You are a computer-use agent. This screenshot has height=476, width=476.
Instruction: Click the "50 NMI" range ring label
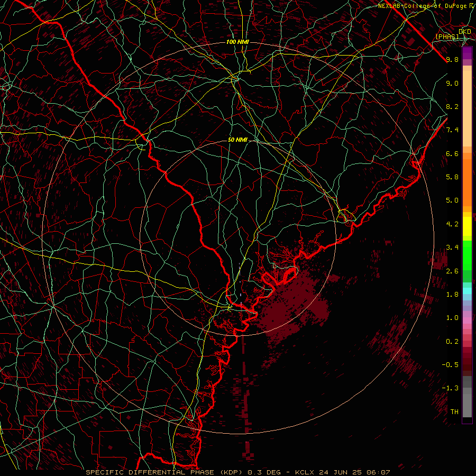237,140
